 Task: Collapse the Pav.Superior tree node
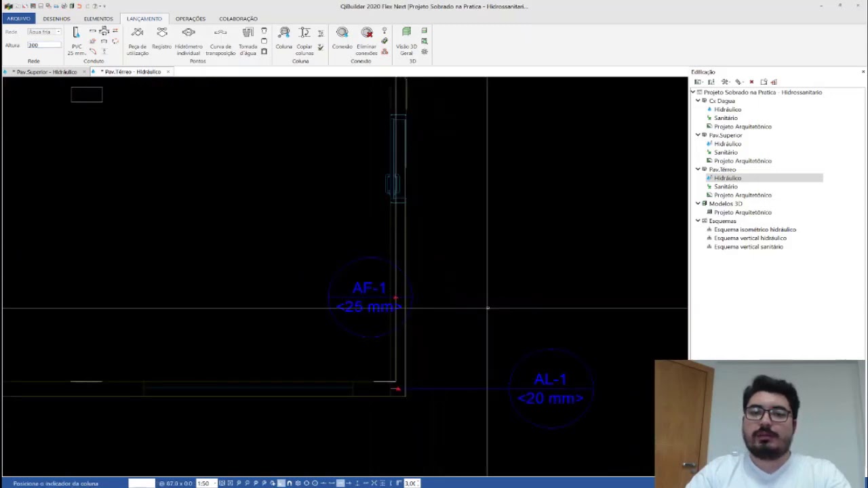point(698,135)
